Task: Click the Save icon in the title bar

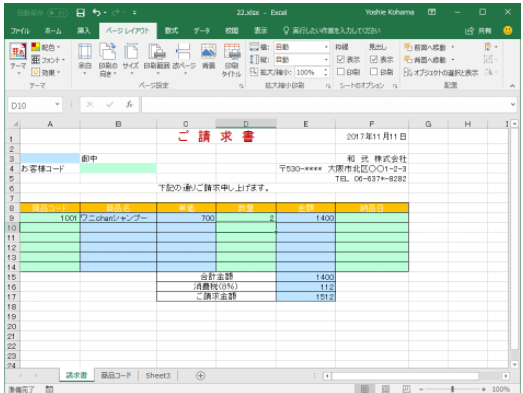Action: pyautogui.click(x=80, y=13)
